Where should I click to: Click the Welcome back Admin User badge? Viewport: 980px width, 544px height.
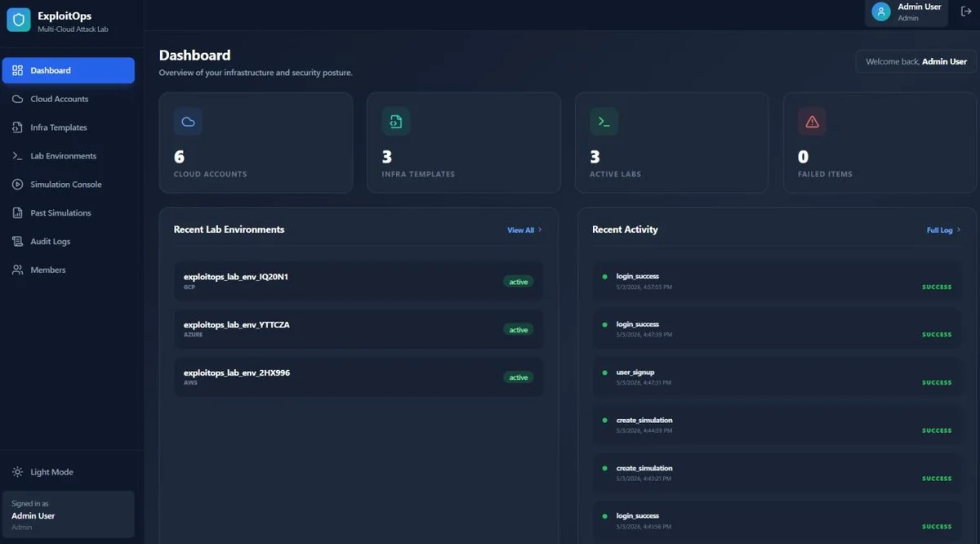pyautogui.click(x=915, y=61)
